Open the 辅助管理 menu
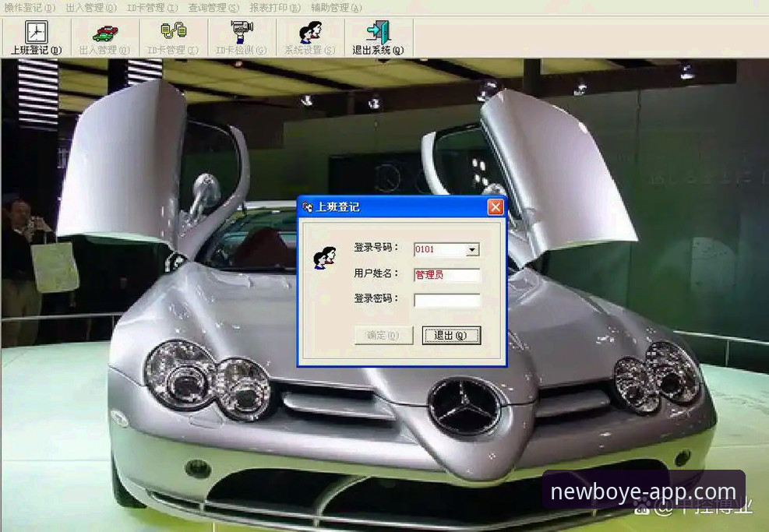769x532 pixels. pyautogui.click(x=337, y=8)
